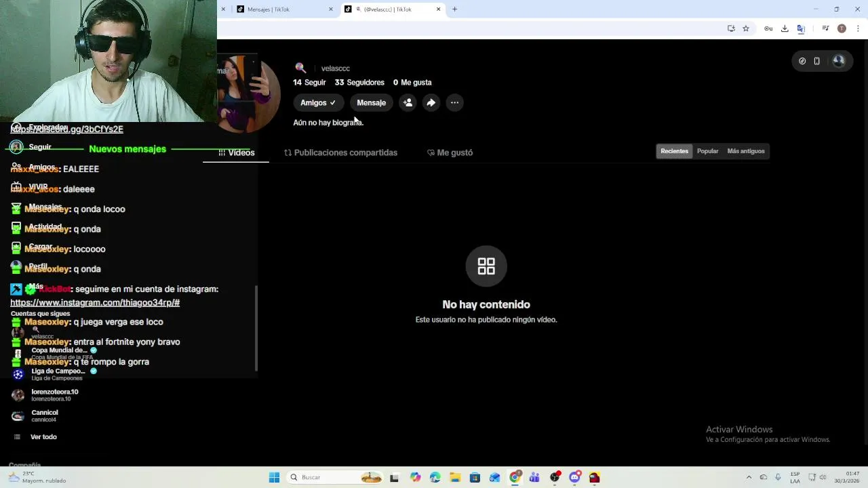Screen dimensions: 868x488
Task: Expand hidden system tray icons chevron
Action: 749,477
